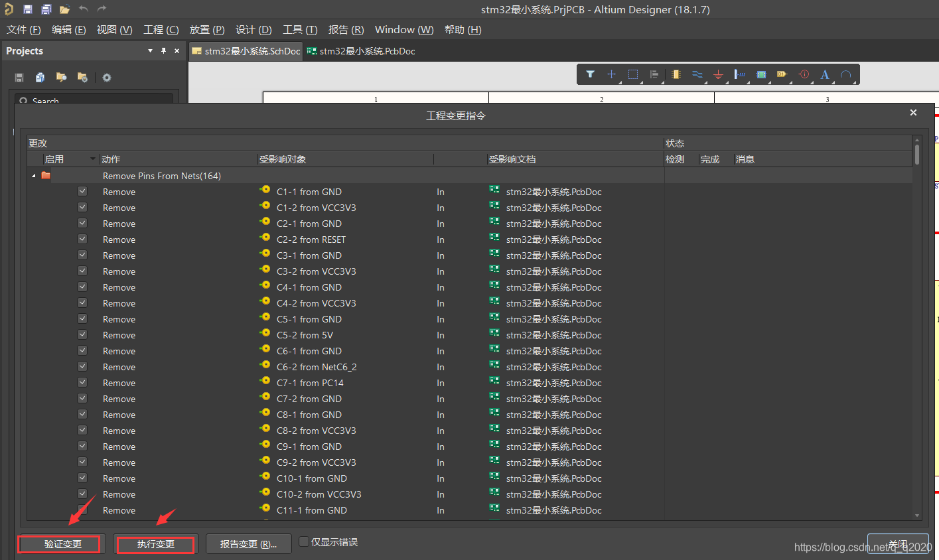Uncheck the C6-2 from NetC6_2 row

(82, 366)
